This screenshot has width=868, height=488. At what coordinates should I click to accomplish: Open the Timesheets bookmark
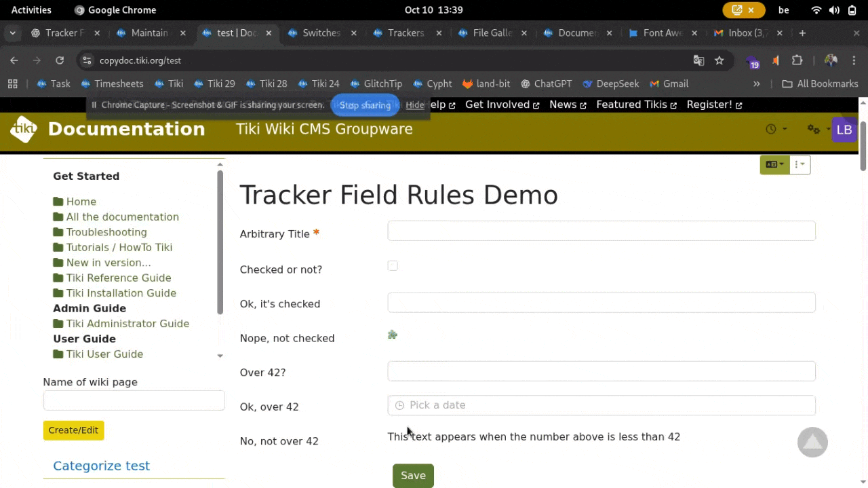pyautogui.click(x=112, y=83)
